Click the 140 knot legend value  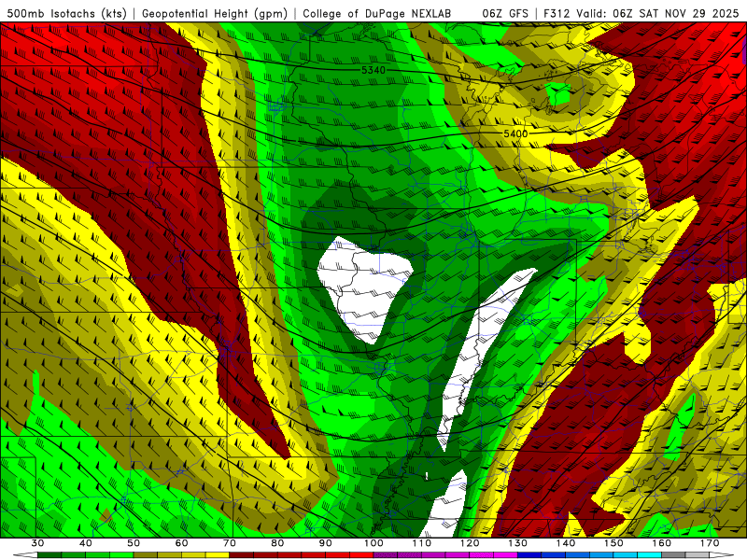[566, 543]
